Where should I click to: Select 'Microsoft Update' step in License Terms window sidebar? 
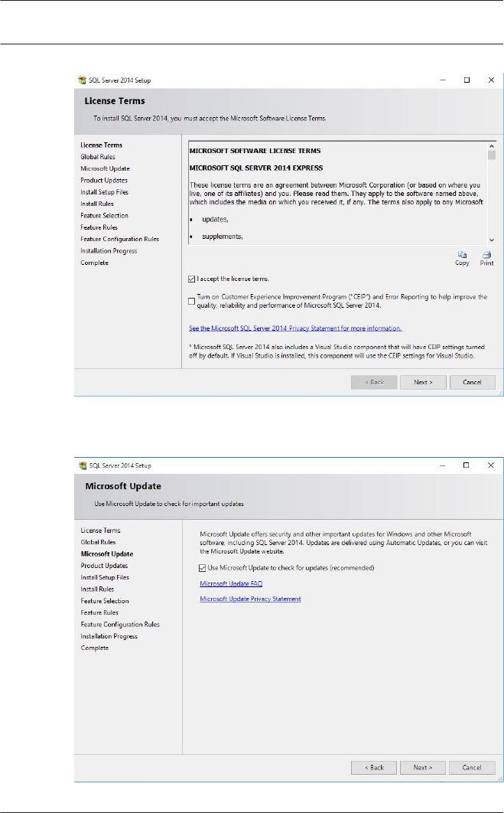pyautogui.click(x=105, y=168)
